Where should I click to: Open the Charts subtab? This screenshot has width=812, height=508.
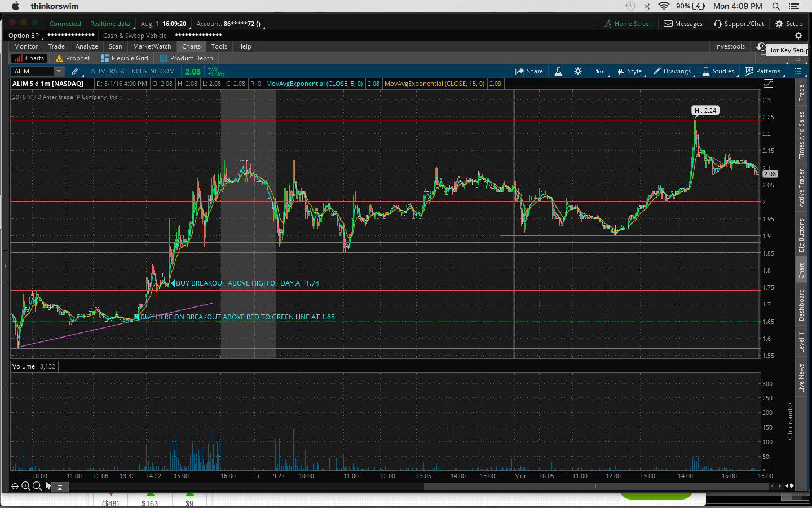[29, 58]
